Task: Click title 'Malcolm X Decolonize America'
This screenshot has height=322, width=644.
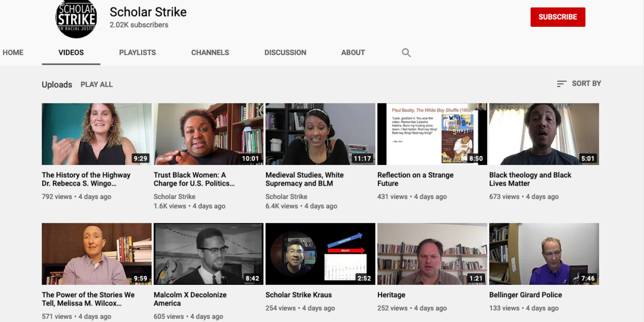Action: [190, 299]
